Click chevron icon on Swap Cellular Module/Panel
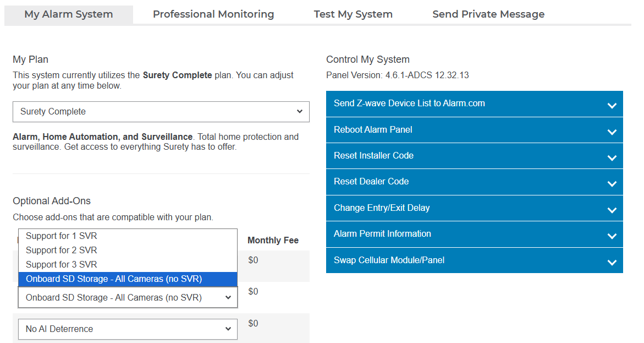 tap(612, 263)
